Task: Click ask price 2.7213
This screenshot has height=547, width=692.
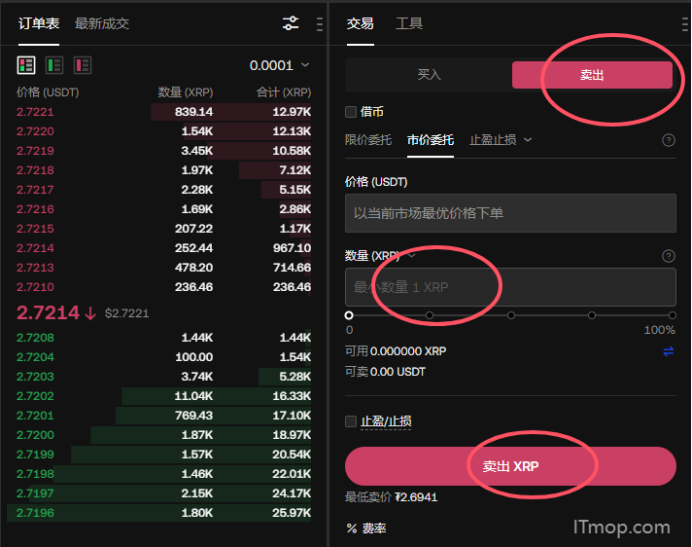Action: pos(35,268)
